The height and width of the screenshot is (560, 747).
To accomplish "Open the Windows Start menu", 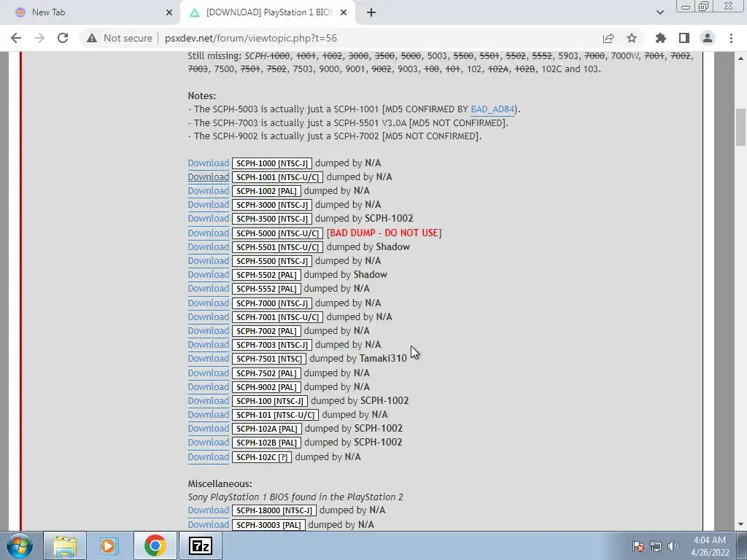I will [20, 545].
